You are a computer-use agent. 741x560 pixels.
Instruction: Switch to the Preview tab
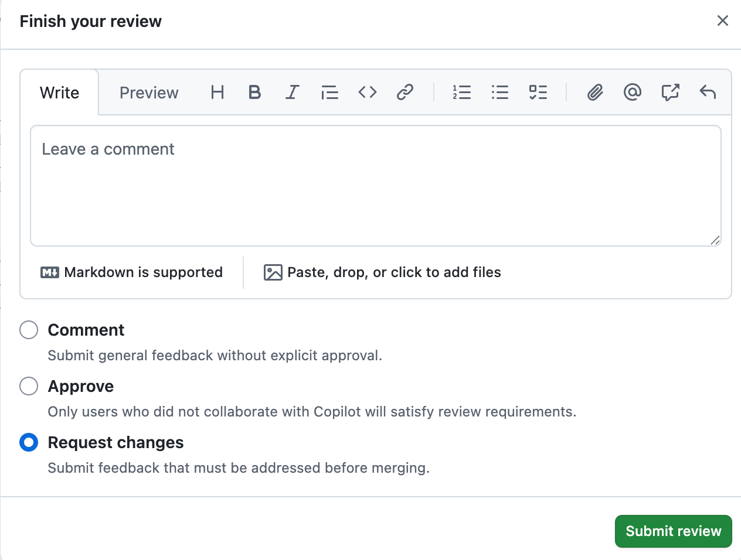[149, 93]
